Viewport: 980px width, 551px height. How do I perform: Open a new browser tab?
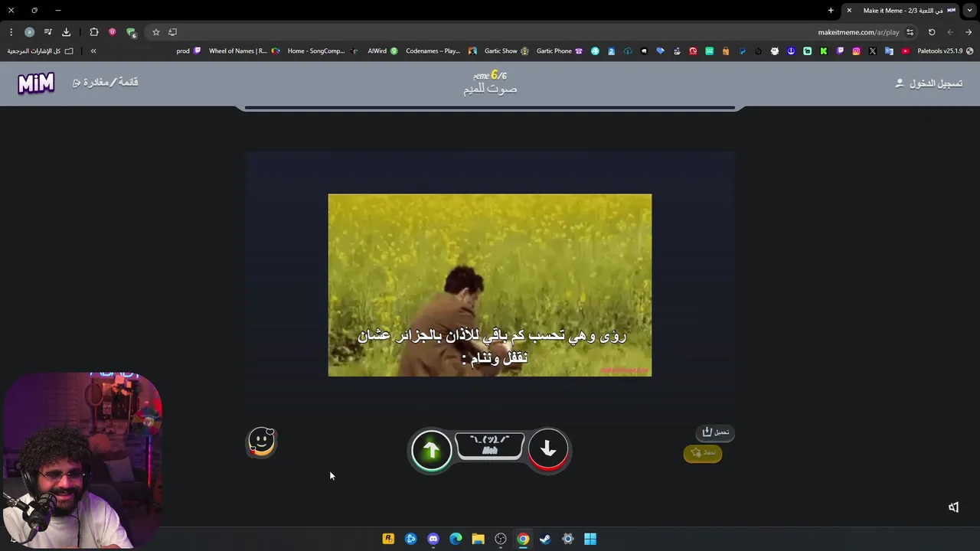pos(831,10)
